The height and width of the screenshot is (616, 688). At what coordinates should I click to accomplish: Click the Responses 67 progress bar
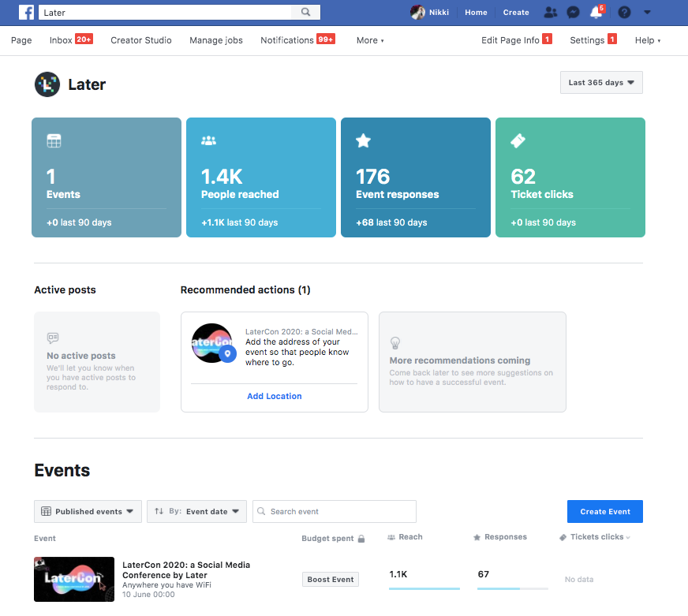click(x=513, y=588)
